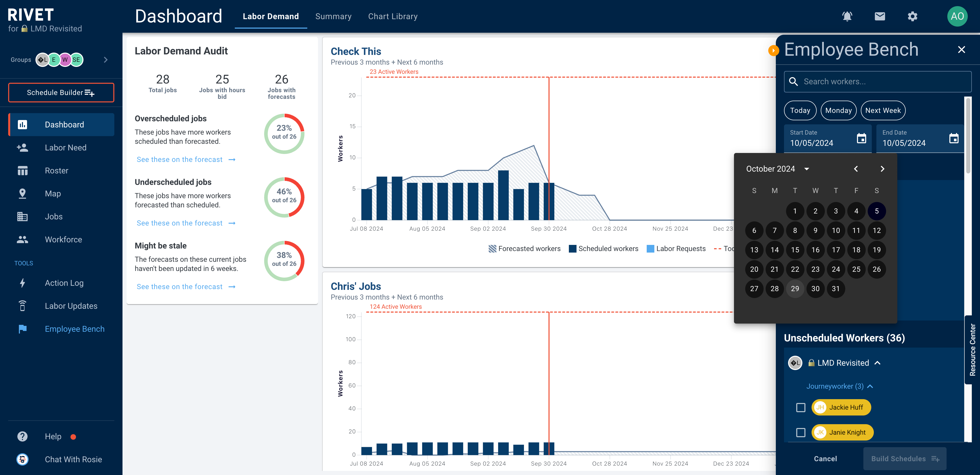Click the 46% underscheduled donut chart
980x475 pixels.
(284, 197)
